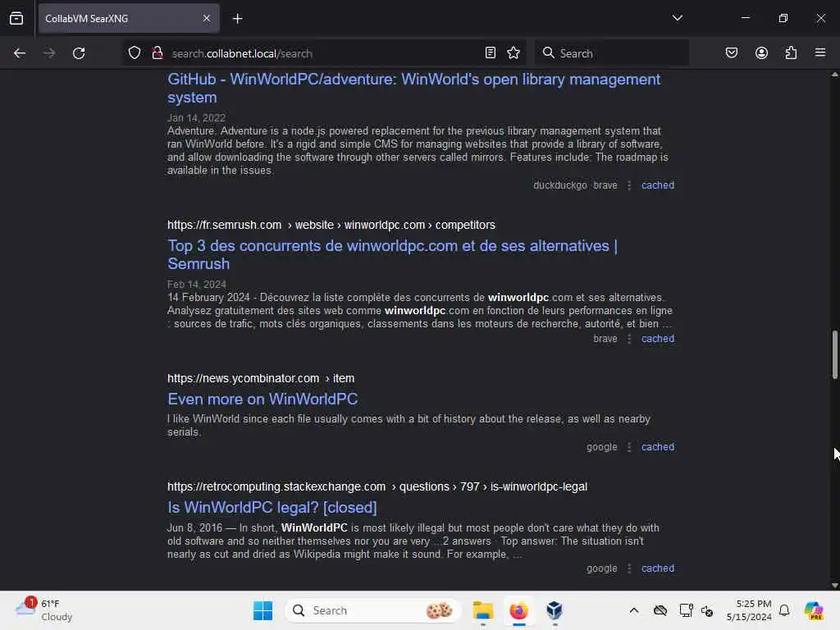
Task: Open the Firefox application menu
Action: click(x=820, y=52)
